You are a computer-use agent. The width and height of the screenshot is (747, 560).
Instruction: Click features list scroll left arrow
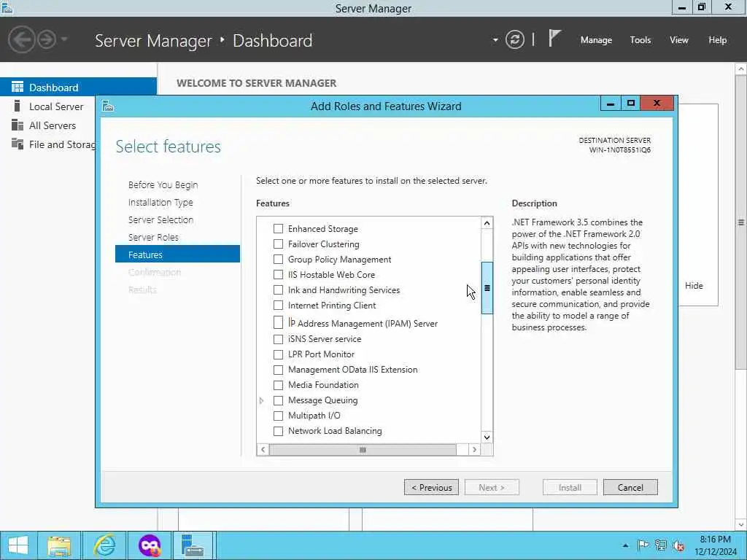tap(263, 449)
